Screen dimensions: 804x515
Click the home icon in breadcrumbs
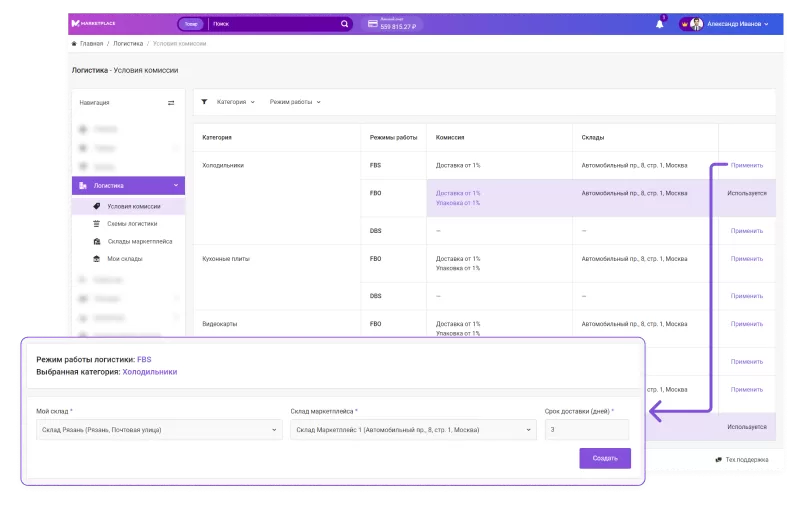point(74,44)
